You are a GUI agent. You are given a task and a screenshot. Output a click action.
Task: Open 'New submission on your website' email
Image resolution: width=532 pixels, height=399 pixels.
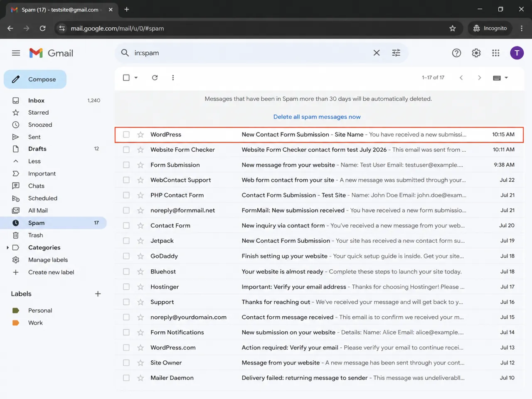pos(319,332)
